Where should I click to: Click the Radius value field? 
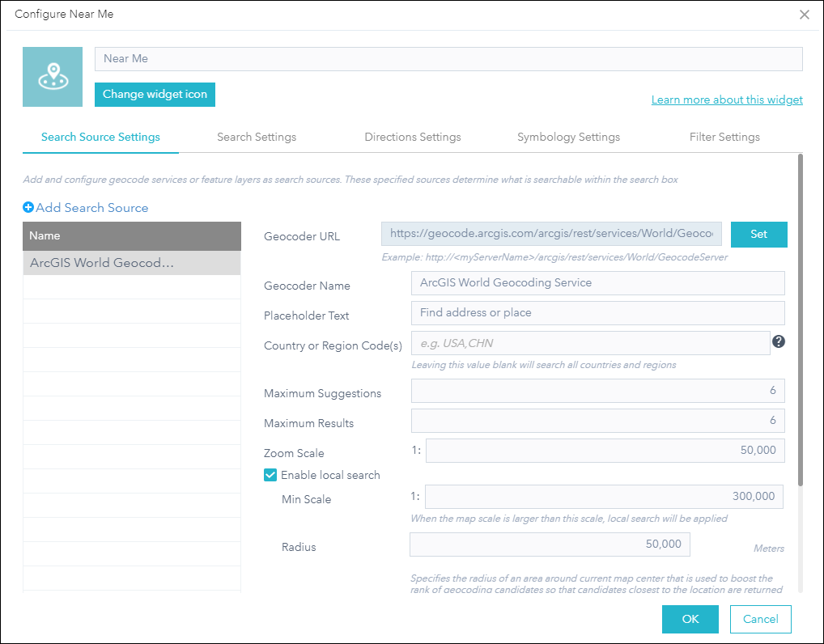[550, 544]
